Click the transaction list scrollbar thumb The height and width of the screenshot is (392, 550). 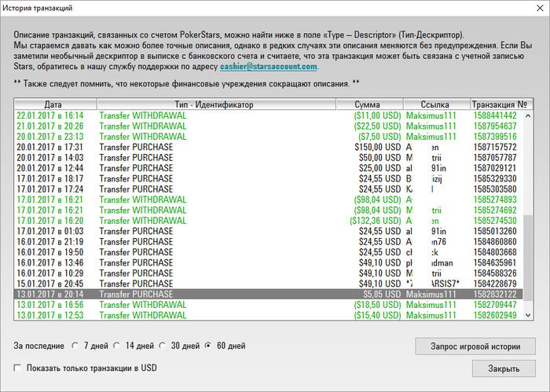point(528,258)
